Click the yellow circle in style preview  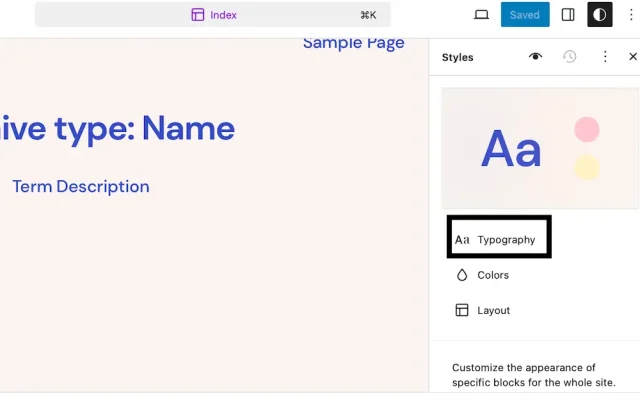click(587, 167)
